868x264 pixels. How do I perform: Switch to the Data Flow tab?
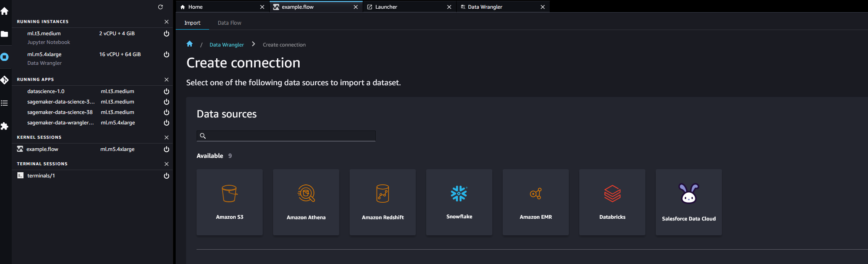229,23
